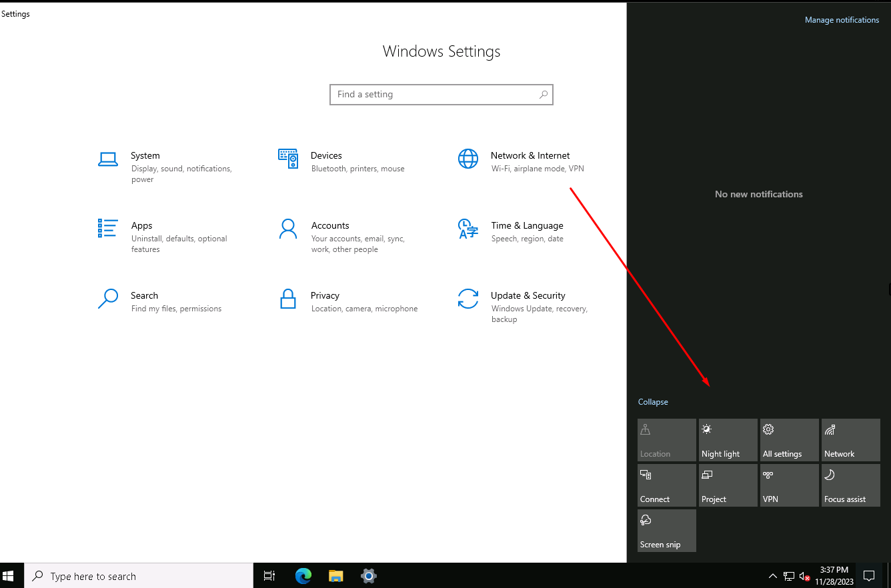Click the Manage notifications link
This screenshot has height=588, width=891.
coord(842,20)
